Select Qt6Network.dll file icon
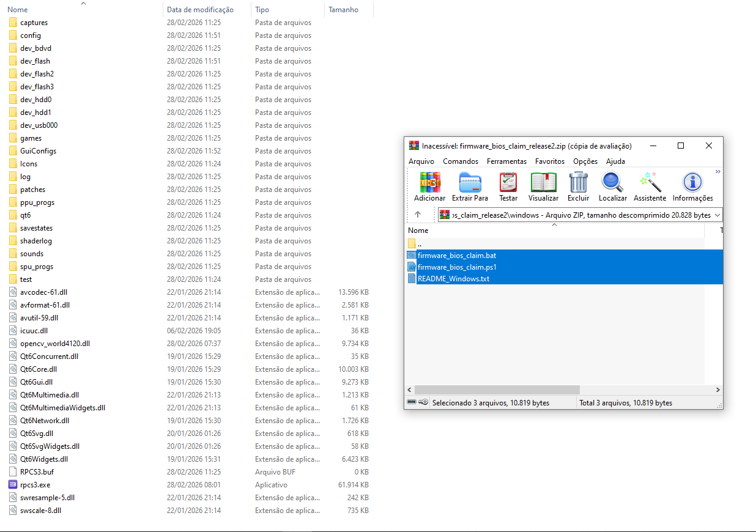756x532 pixels. pos(13,421)
